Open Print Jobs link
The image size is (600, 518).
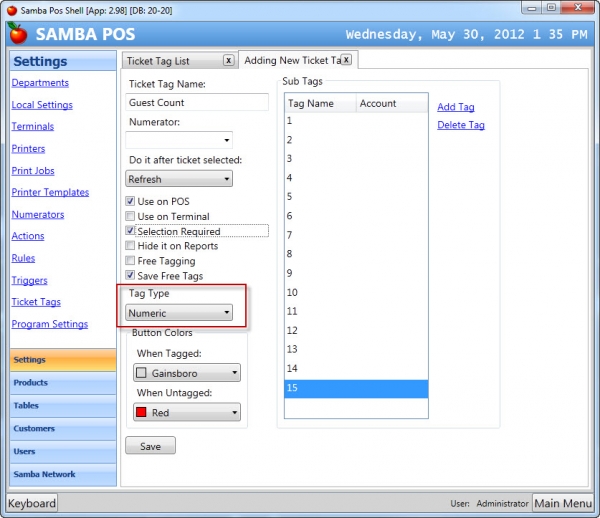33,171
